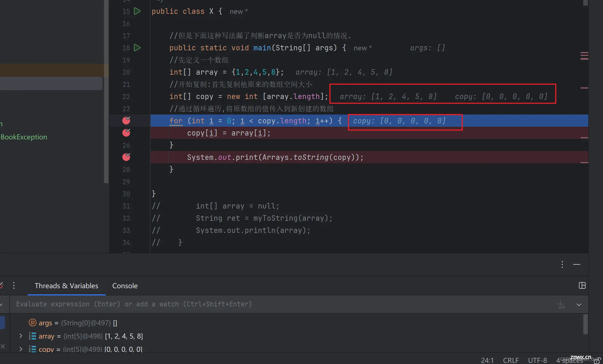Expand the args variable tree item
603x364 pixels.
(x=20, y=323)
